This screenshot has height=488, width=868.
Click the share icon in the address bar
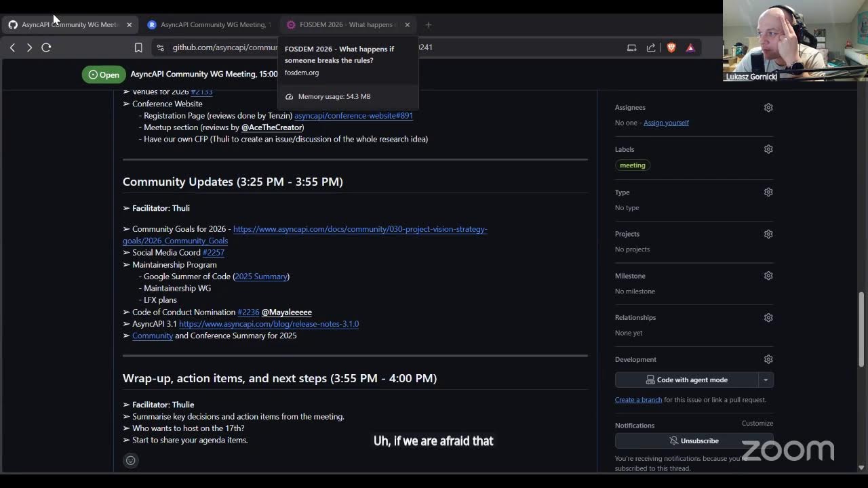point(651,47)
